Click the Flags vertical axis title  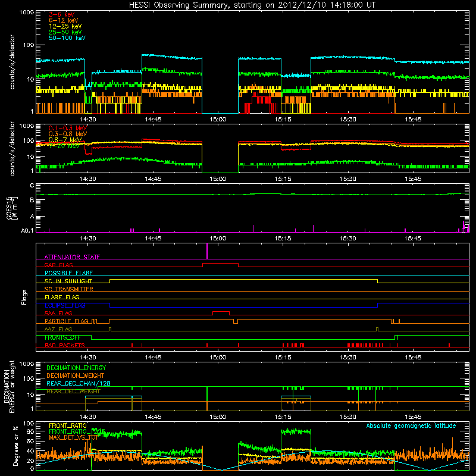coord(24,297)
